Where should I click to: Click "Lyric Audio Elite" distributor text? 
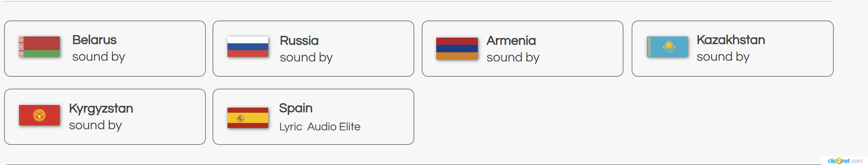(320, 127)
